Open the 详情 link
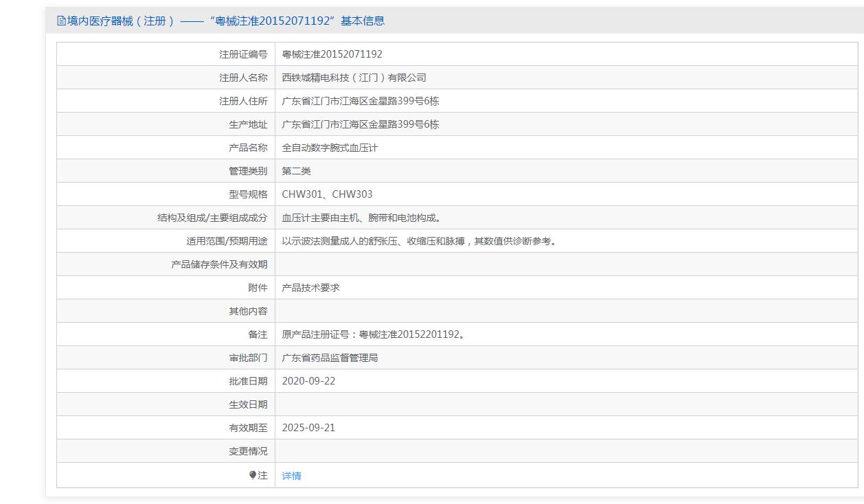This screenshot has width=864, height=504. click(291, 476)
